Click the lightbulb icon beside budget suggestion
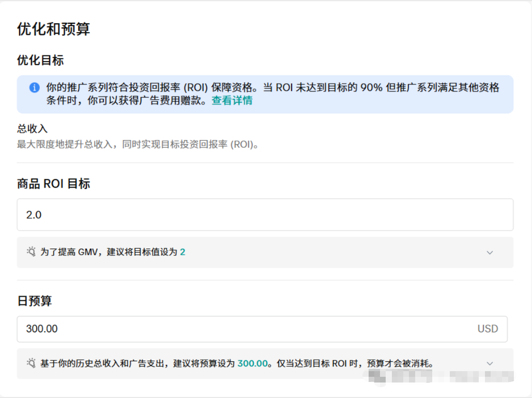This screenshot has height=398, width=532. point(31,363)
